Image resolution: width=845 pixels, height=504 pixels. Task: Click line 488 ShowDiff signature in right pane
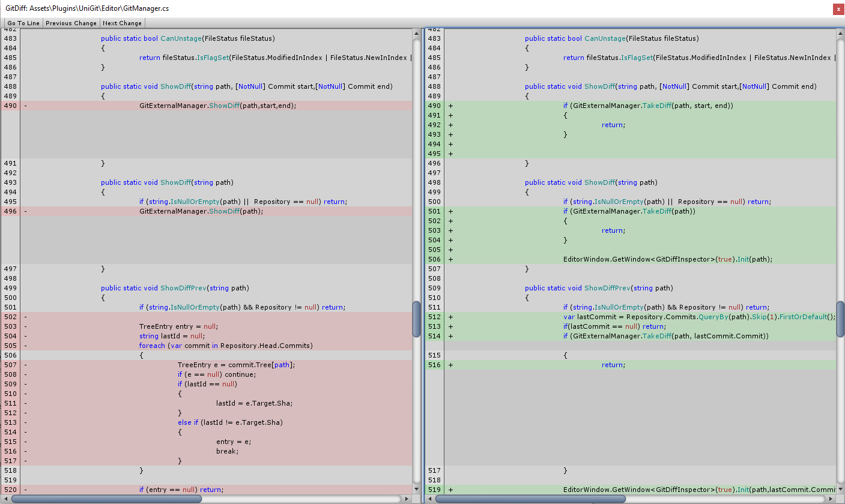point(670,86)
